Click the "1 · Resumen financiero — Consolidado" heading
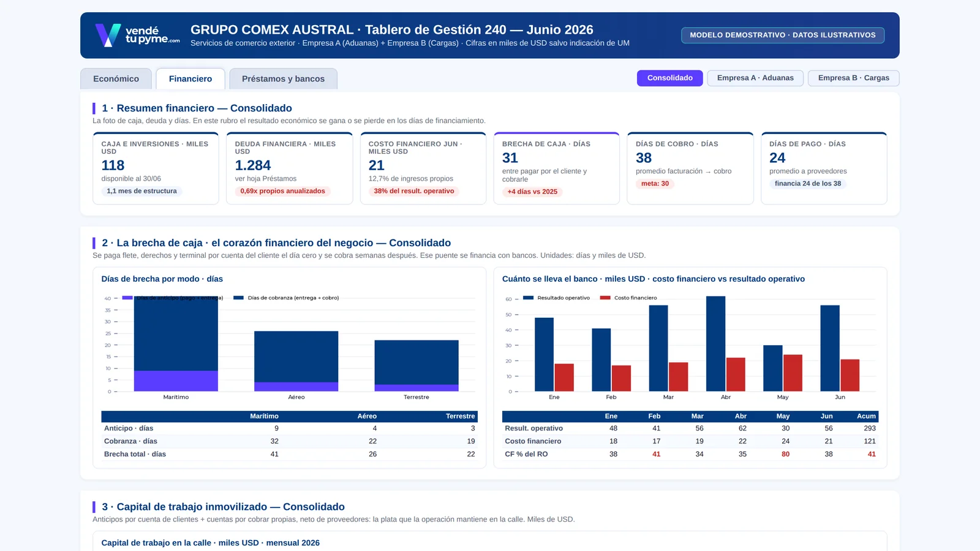Screen dimensions: 980x551 tap(197, 108)
